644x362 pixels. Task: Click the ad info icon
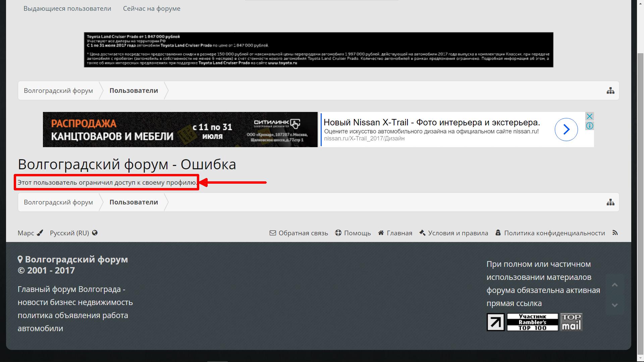pyautogui.click(x=589, y=126)
